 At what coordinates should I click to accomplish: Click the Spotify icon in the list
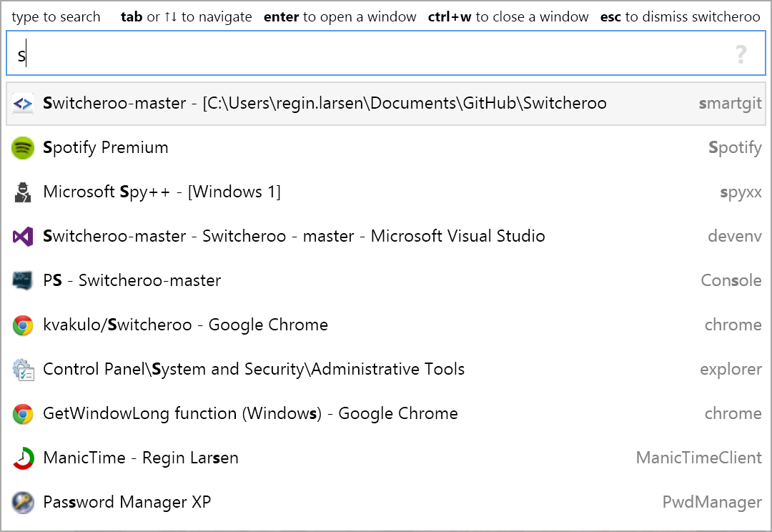click(x=23, y=148)
